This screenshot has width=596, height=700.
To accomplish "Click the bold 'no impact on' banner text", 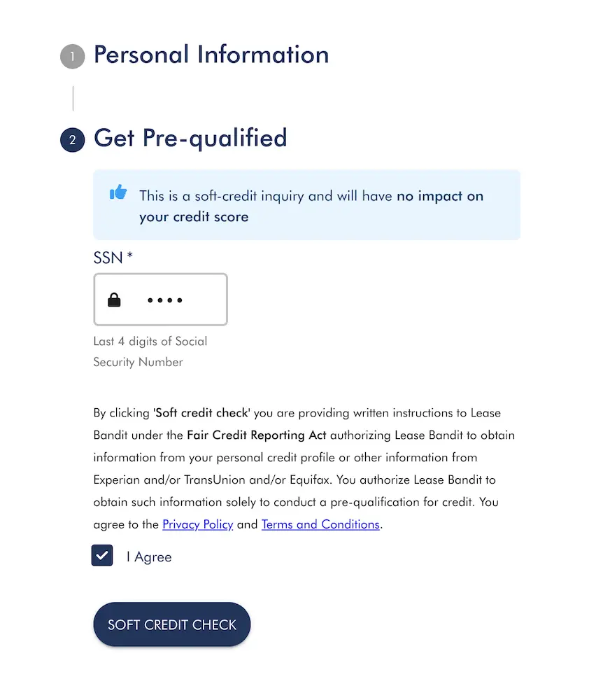I will pyautogui.click(x=440, y=196).
